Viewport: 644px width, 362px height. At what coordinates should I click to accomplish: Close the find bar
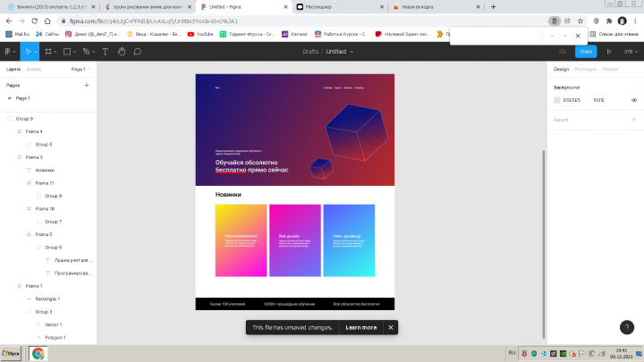(x=578, y=36)
